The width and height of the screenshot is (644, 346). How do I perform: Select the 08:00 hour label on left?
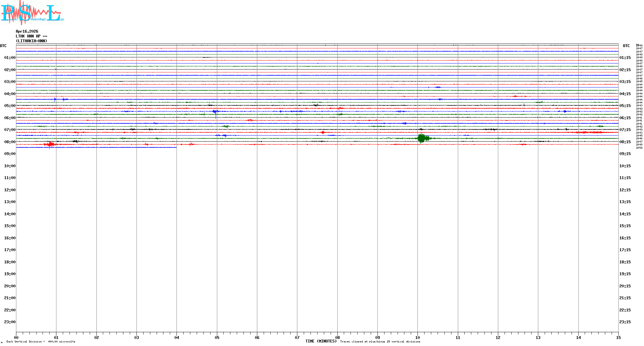tap(10, 142)
